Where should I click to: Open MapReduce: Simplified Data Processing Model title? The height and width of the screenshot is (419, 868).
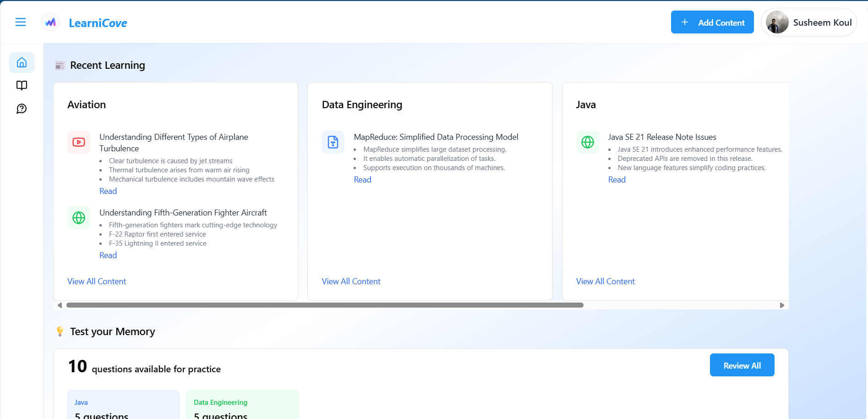tap(436, 137)
